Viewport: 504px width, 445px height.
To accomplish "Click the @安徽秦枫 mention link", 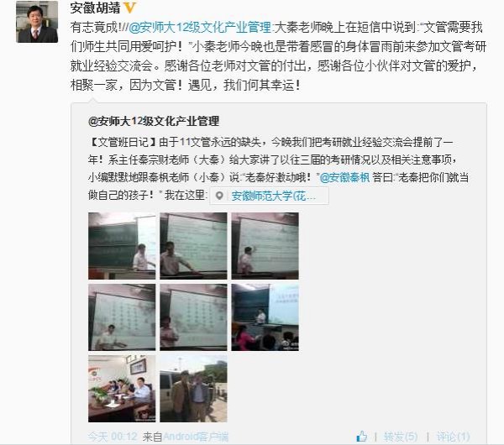I will (345, 177).
